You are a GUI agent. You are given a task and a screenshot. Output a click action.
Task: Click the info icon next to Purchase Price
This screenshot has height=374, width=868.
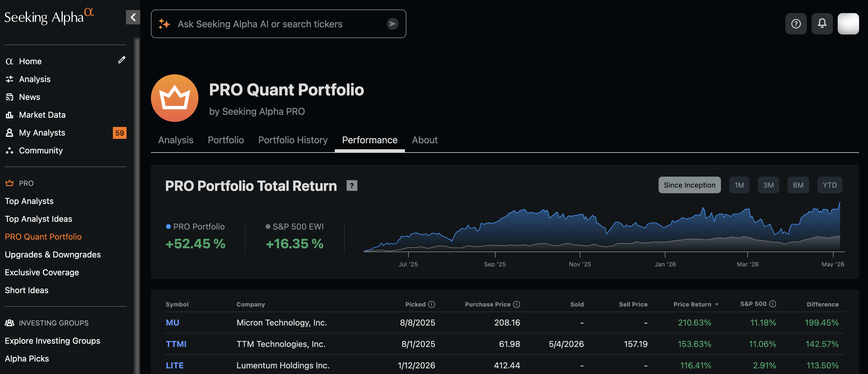516,304
